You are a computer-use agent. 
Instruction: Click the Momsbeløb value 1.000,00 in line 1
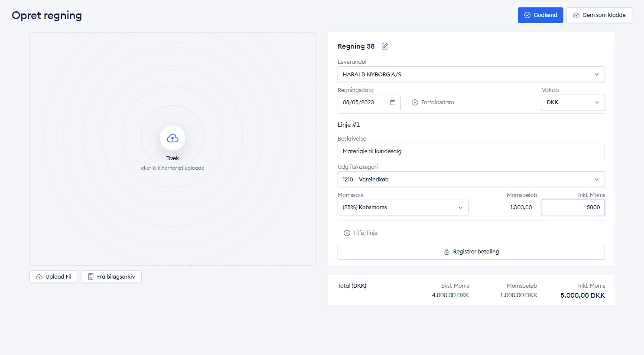click(x=521, y=207)
